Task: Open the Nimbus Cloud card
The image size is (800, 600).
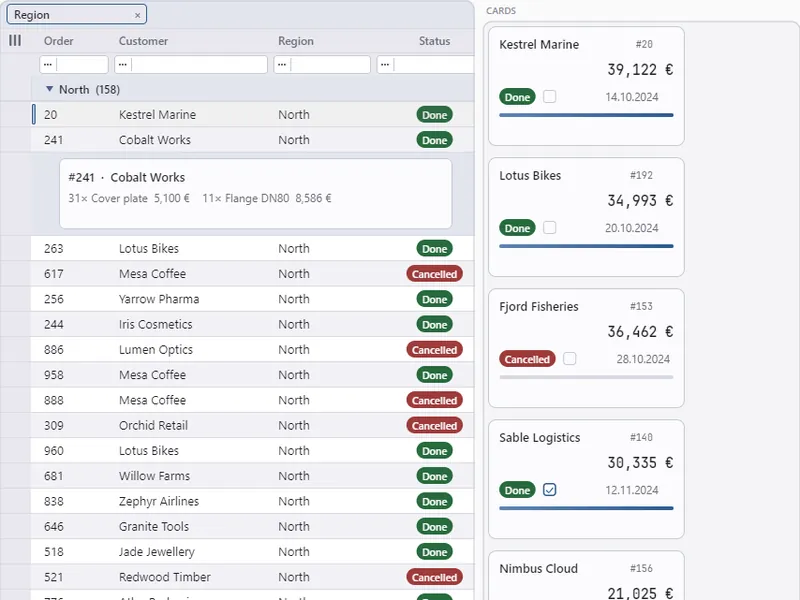Action: tap(586, 576)
